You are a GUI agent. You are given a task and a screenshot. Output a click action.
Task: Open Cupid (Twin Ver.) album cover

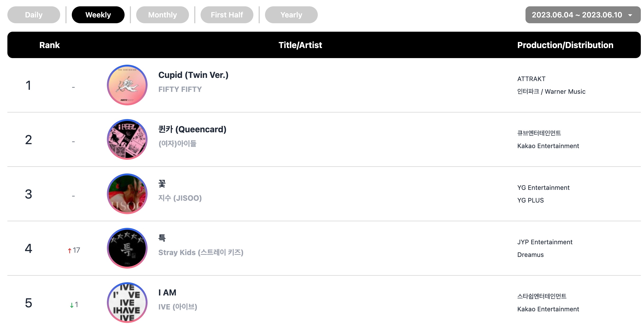pos(127,85)
